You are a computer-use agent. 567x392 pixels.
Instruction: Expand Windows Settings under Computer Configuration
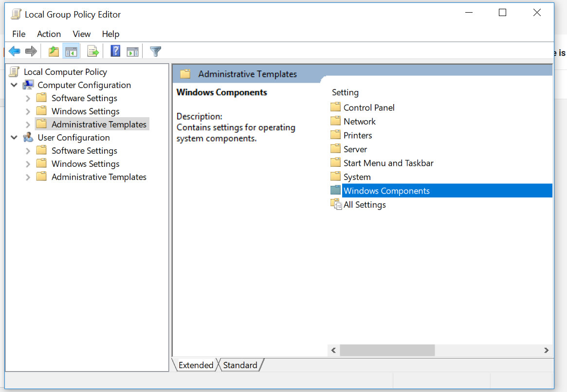28,111
